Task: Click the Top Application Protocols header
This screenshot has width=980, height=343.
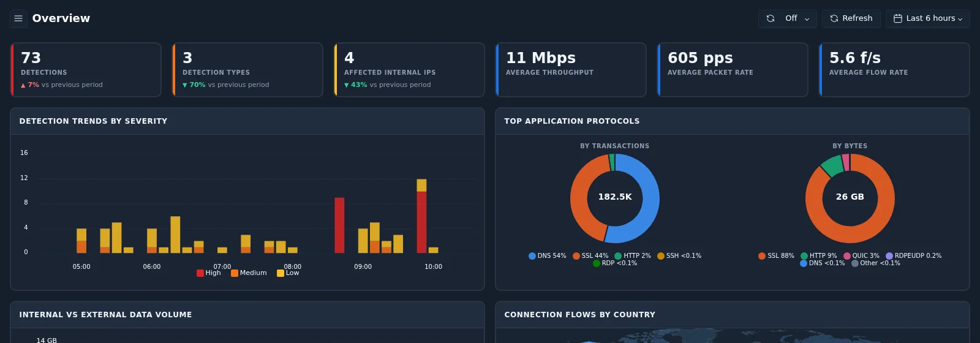Action: (572, 121)
